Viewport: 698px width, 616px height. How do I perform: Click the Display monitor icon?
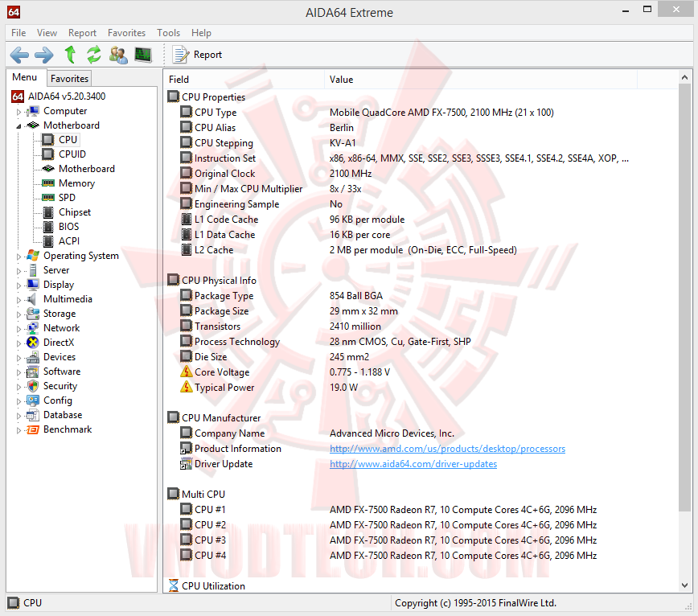coord(32,285)
